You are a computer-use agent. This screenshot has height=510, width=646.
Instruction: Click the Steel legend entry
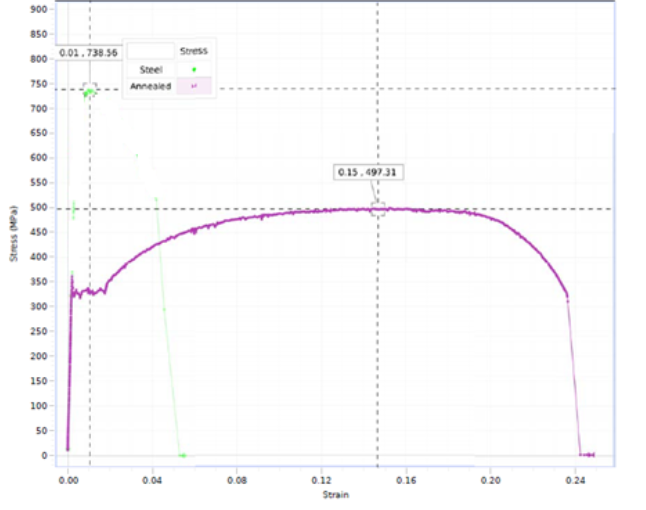(x=151, y=70)
